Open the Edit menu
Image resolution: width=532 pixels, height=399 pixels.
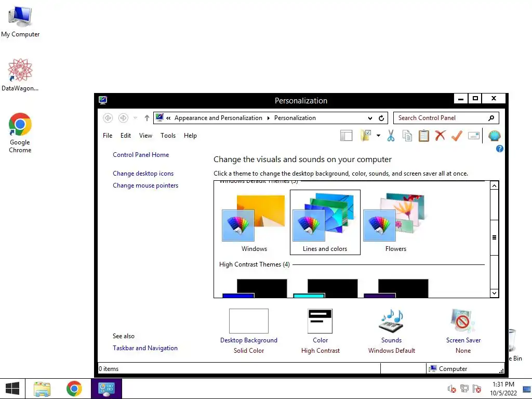click(x=126, y=136)
